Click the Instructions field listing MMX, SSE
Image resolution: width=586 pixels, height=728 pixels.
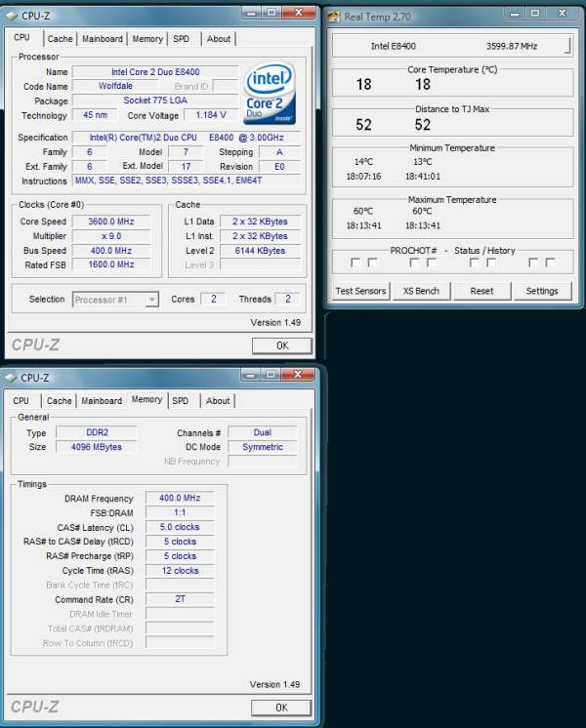[187, 181]
